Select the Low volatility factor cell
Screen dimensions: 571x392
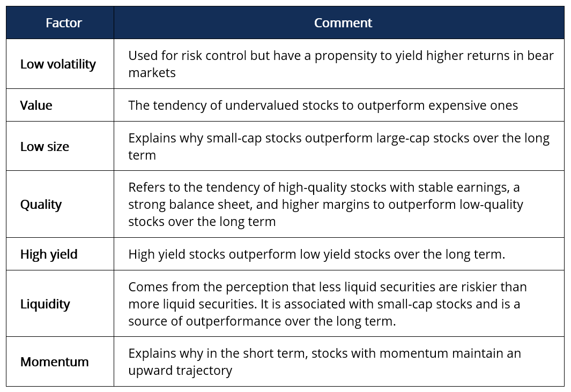pos(60,64)
